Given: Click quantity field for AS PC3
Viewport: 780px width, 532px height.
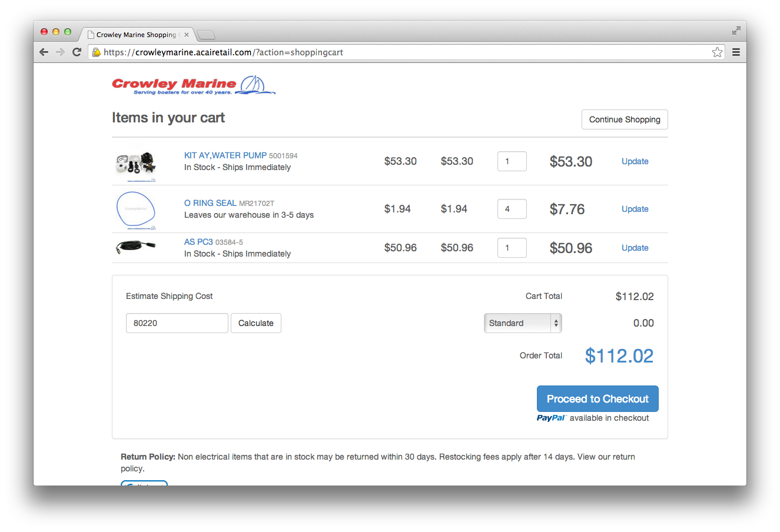Looking at the screenshot, I should tap(512, 248).
